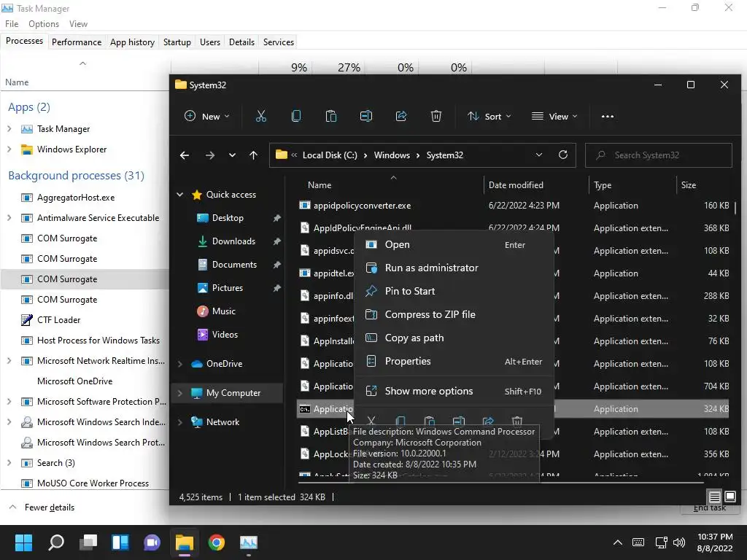
Task: Choose Pin to Start
Action: tap(454, 291)
